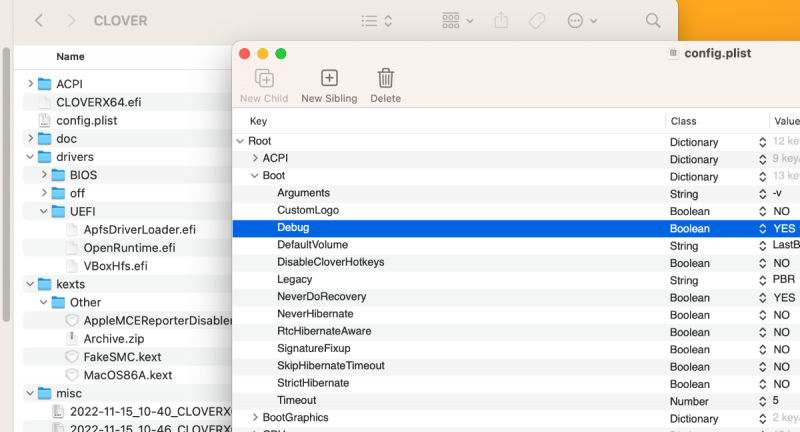Click the kexts folder icon
The width and height of the screenshot is (800, 432).
pos(45,284)
